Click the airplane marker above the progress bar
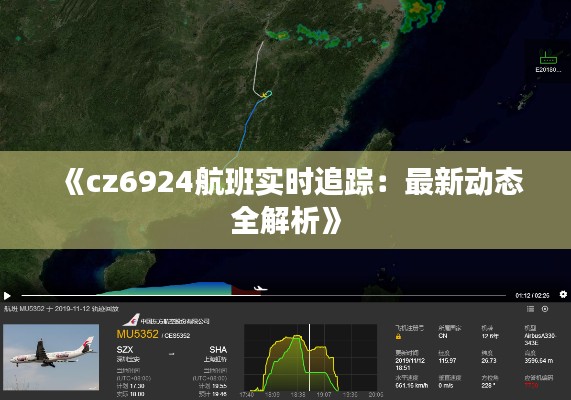The image size is (571, 400). pyautogui.click(x=260, y=289)
